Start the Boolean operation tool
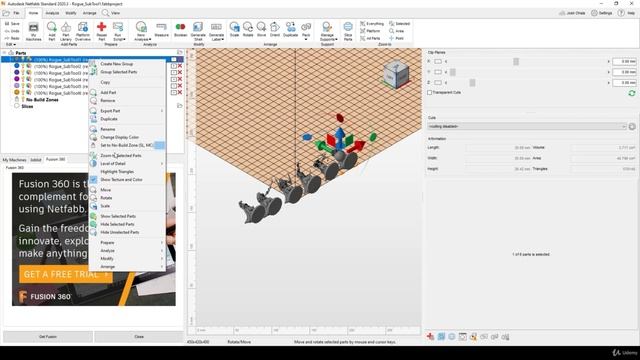The image size is (640, 360). [180, 29]
